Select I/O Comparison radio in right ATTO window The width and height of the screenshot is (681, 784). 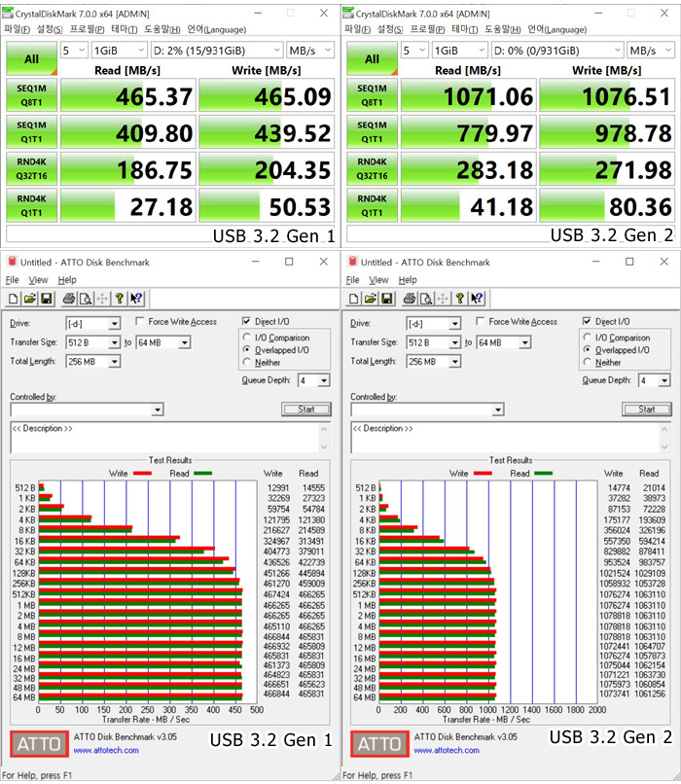click(587, 338)
